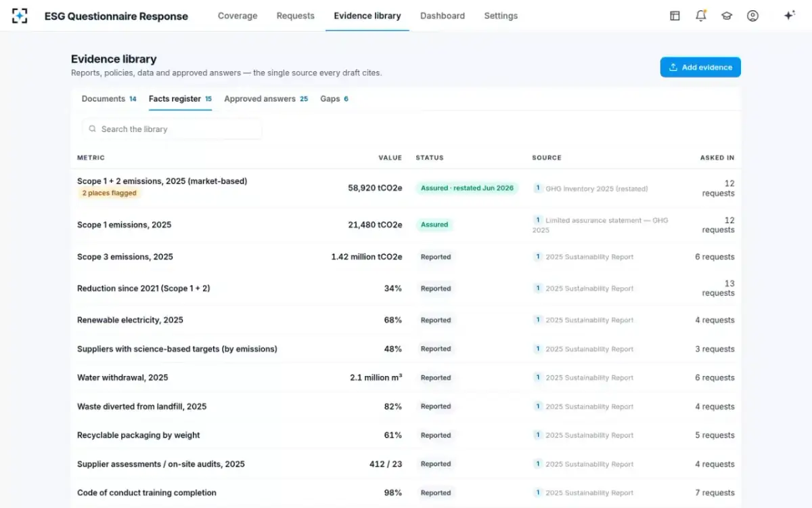Click the Metric column header
812x508 pixels.
click(91, 158)
